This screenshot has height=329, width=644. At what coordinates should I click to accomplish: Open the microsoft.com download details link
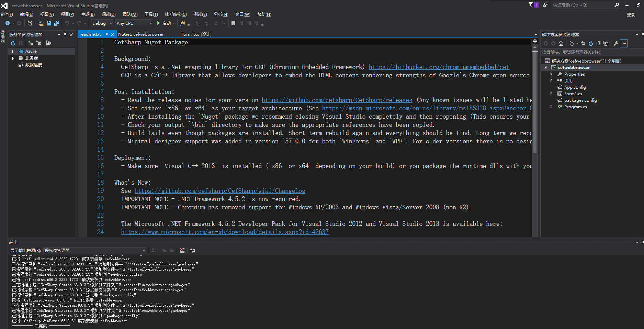pos(225,232)
